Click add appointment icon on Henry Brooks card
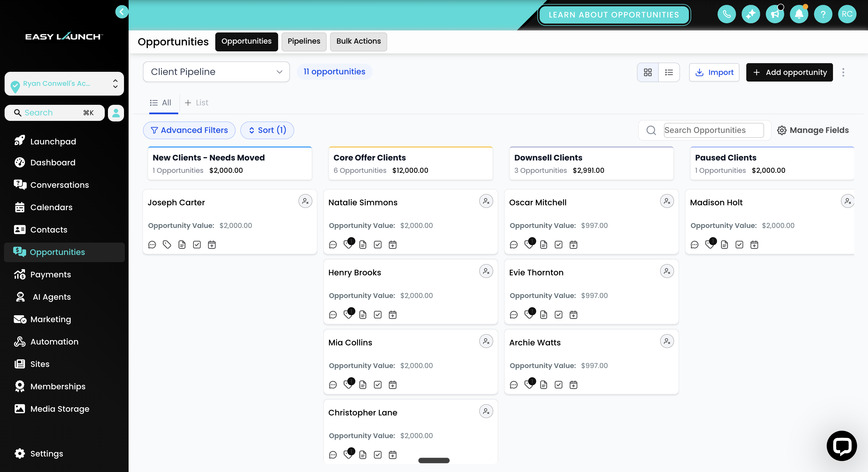Image resolution: width=868 pixels, height=472 pixels. click(x=393, y=315)
